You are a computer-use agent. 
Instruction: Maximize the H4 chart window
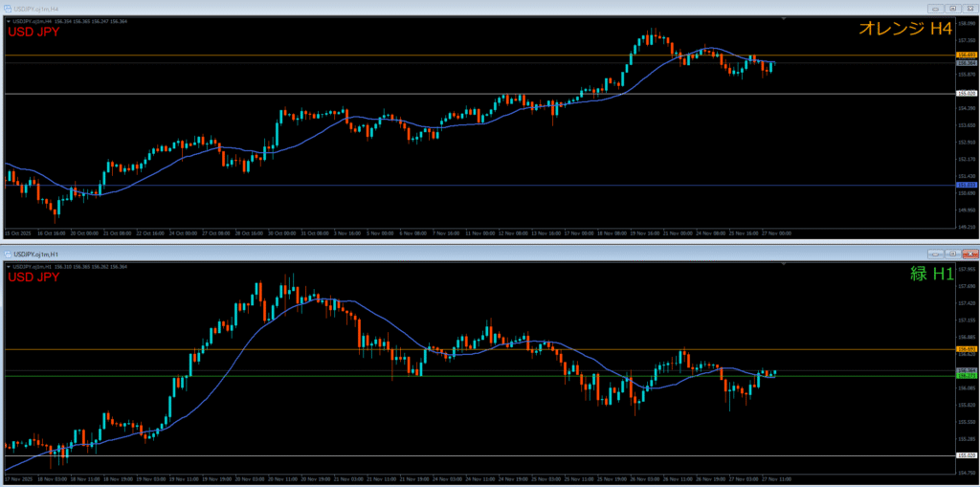coord(952,9)
